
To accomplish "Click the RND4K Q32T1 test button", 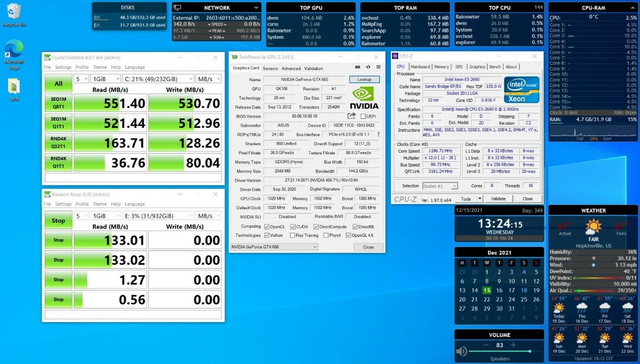I will (59, 142).
